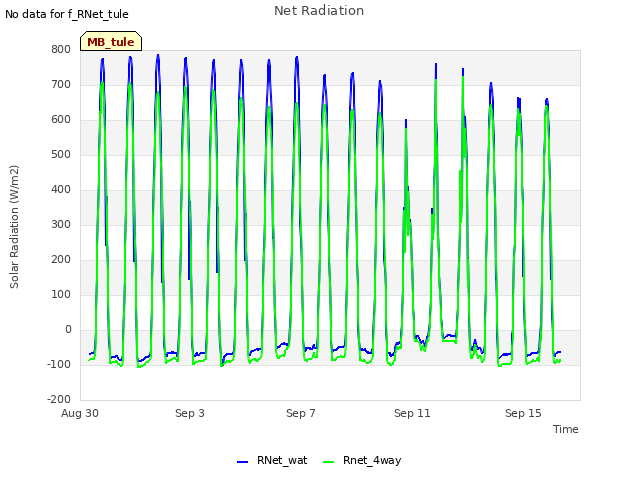Click the Sep 15 x-axis tick label
Viewport: 640px width, 480px height.
tap(523, 413)
